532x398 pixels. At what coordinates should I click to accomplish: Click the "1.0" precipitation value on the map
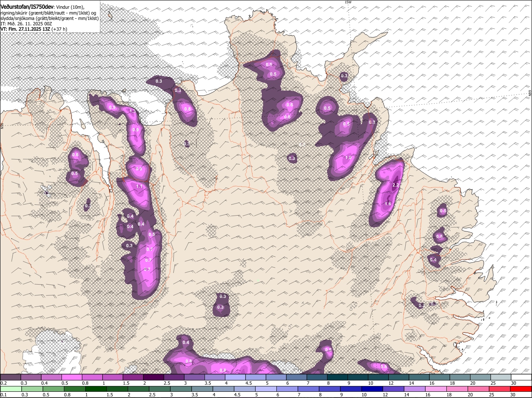click(x=348, y=158)
